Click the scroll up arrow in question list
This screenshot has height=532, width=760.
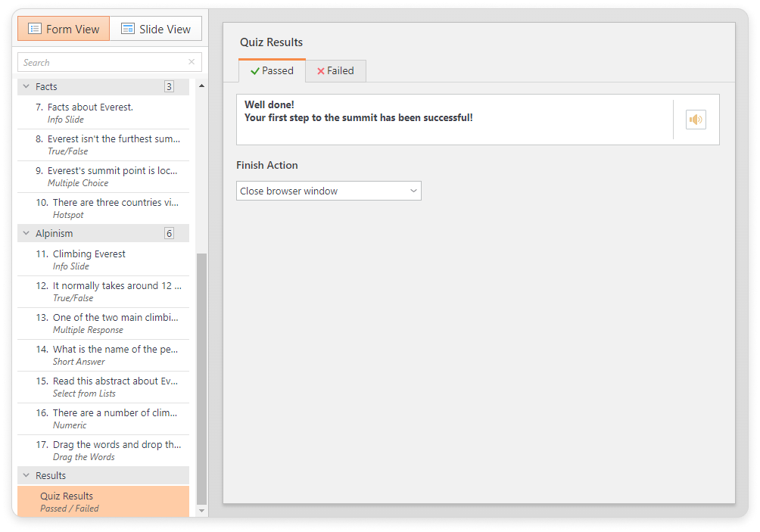coord(201,86)
